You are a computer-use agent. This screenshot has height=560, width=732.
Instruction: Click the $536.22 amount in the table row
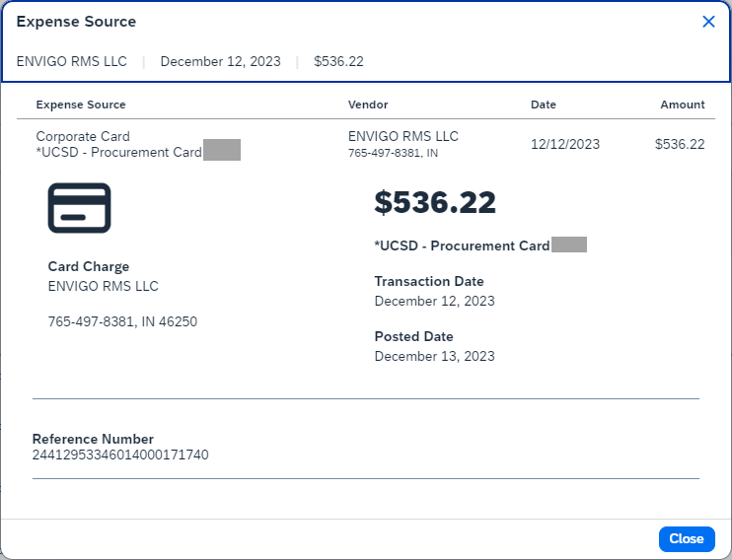(680, 144)
